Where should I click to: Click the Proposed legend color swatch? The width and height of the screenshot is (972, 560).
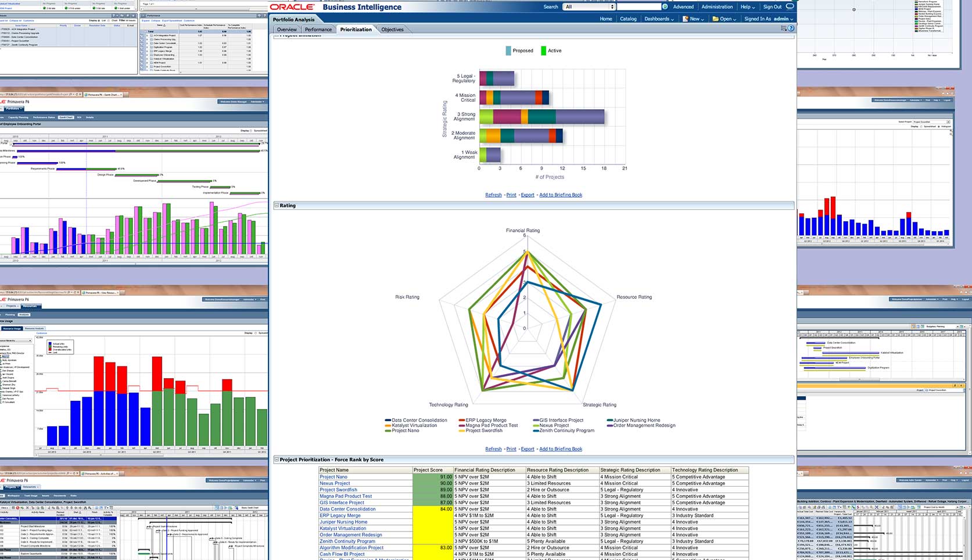508,51
